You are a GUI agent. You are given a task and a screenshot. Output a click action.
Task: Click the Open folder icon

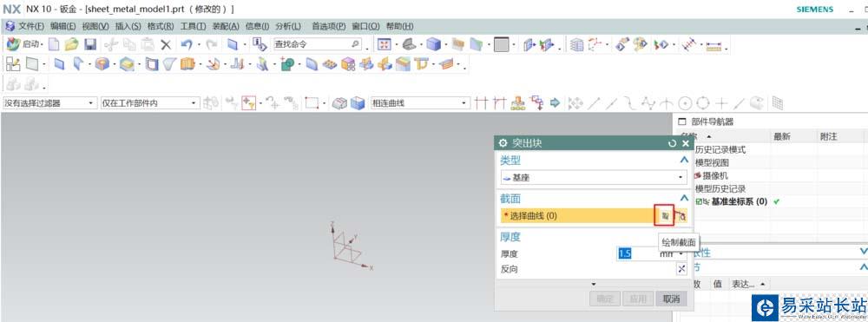71,44
